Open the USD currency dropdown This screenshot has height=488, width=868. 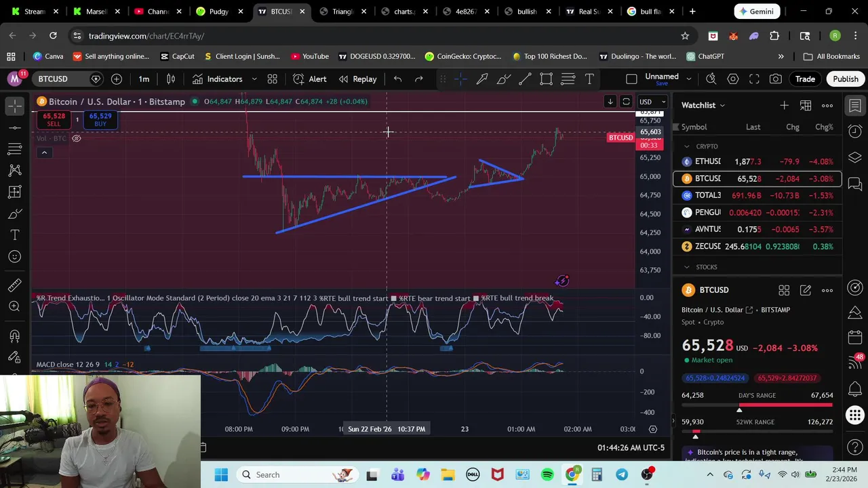click(x=652, y=102)
